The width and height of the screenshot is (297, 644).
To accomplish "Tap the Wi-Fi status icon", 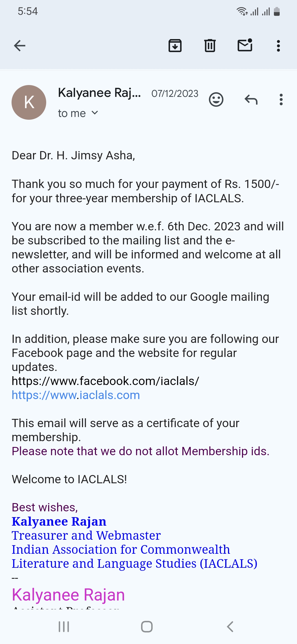I will (242, 12).
